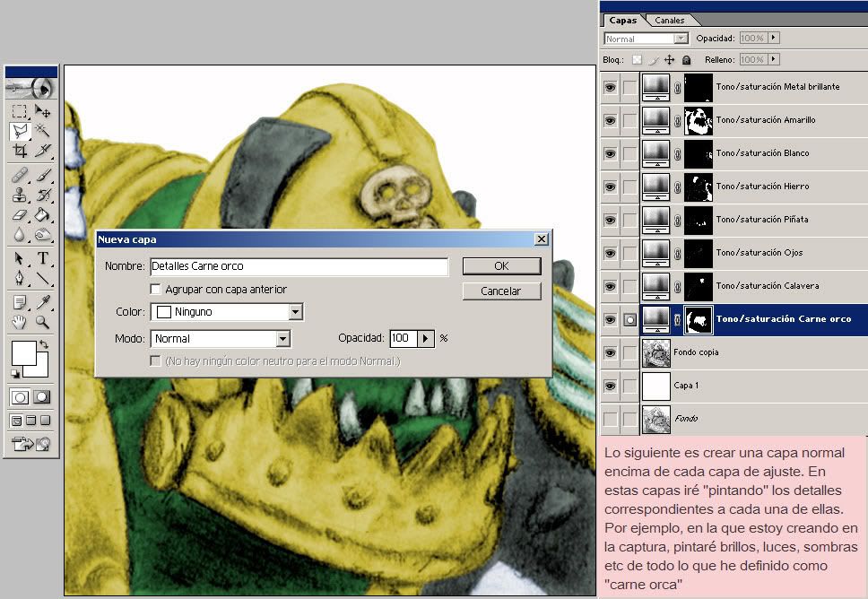Hide the 'Metal brillante' layer
The width and height of the screenshot is (868, 599).
(x=610, y=87)
